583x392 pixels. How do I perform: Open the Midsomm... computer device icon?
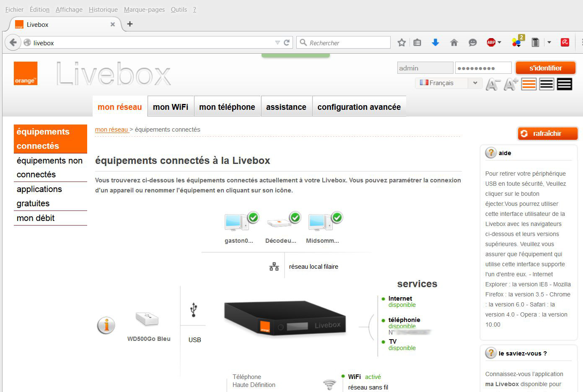[325, 222]
